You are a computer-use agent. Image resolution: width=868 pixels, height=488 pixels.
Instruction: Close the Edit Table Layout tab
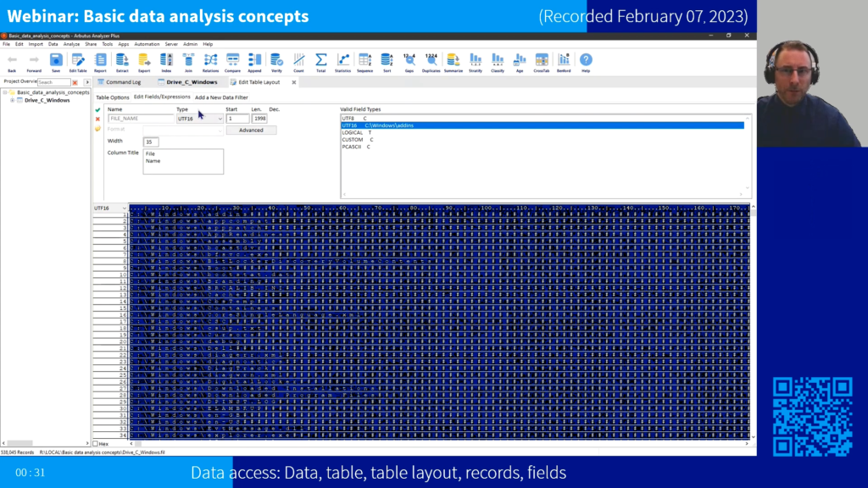pos(294,82)
